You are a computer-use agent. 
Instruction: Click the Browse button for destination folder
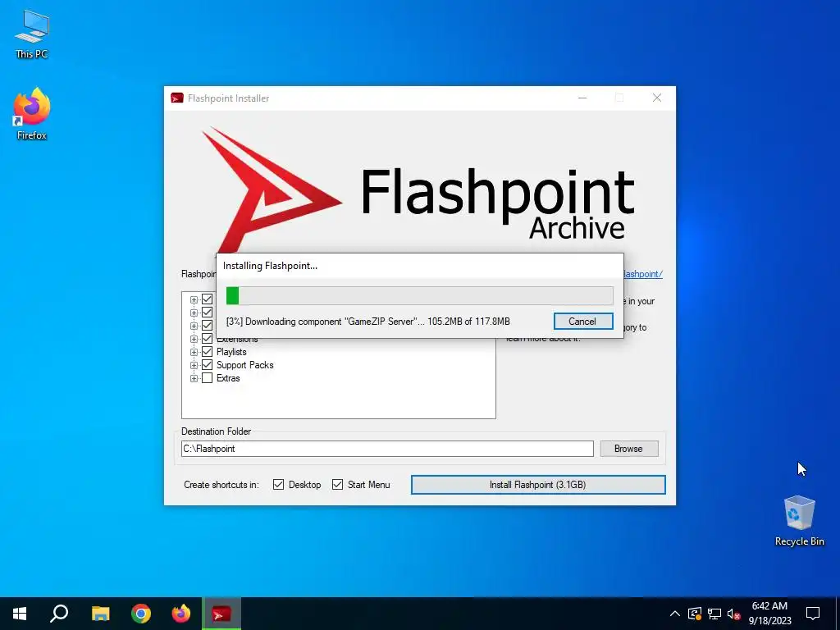[629, 449]
